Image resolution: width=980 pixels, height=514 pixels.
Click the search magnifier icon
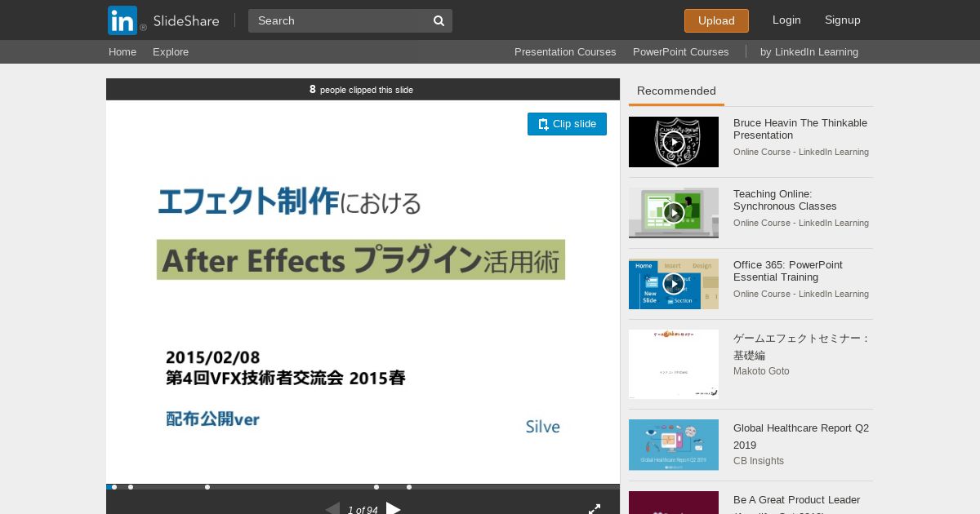point(439,20)
